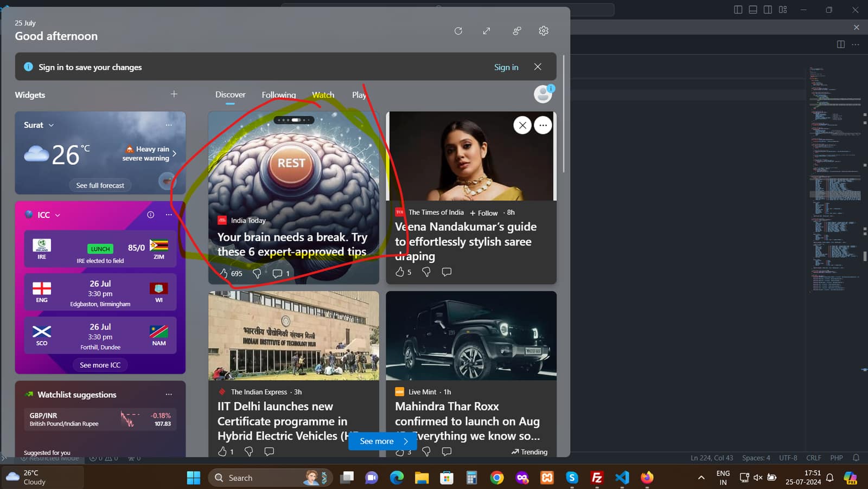Open ENG IN language switcher

(x=723, y=478)
